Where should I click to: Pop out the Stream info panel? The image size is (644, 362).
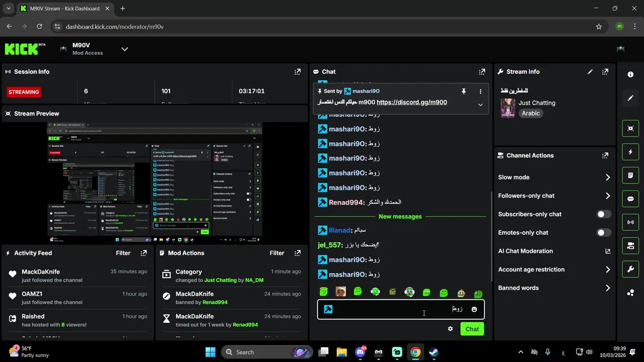coord(605,72)
